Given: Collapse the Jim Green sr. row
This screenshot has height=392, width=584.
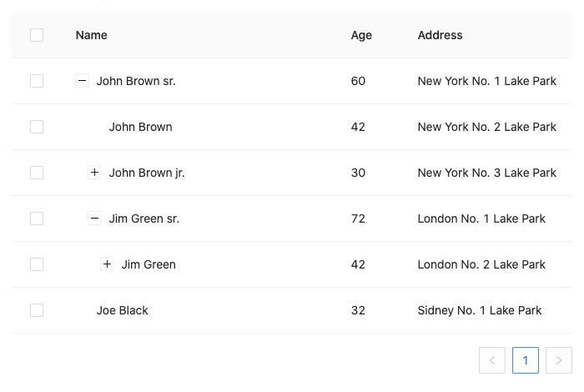Looking at the screenshot, I should 94,219.
